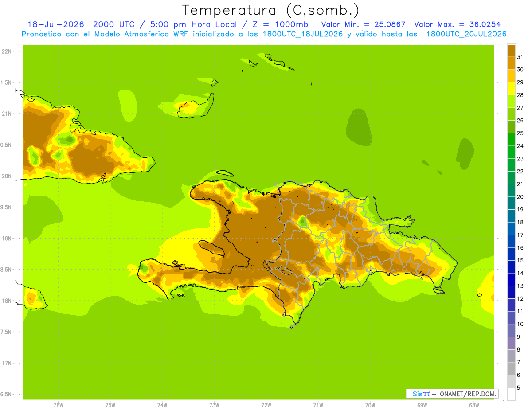The height and width of the screenshot is (411, 532).
Task: Click the green legend swatch between 23 and 24
Action: 511,152
